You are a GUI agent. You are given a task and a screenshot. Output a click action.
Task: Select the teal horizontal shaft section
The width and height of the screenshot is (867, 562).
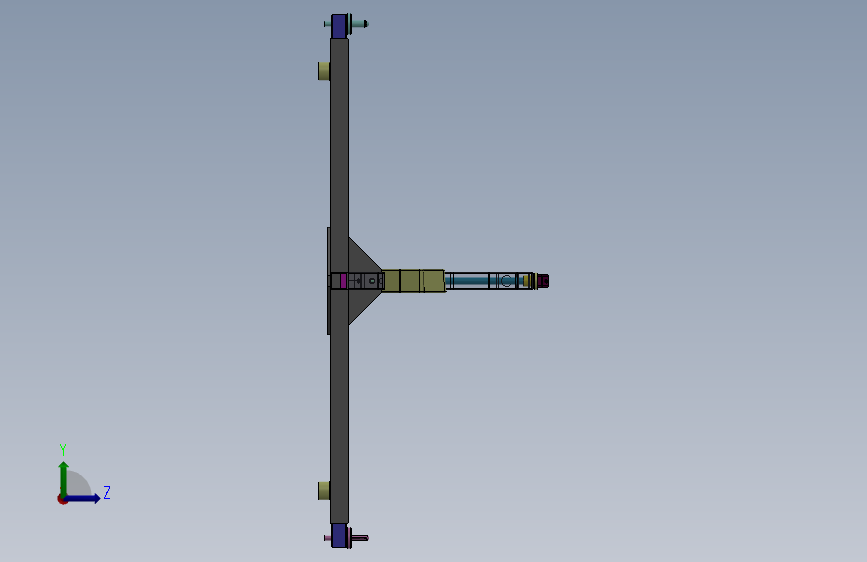pos(482,280)
